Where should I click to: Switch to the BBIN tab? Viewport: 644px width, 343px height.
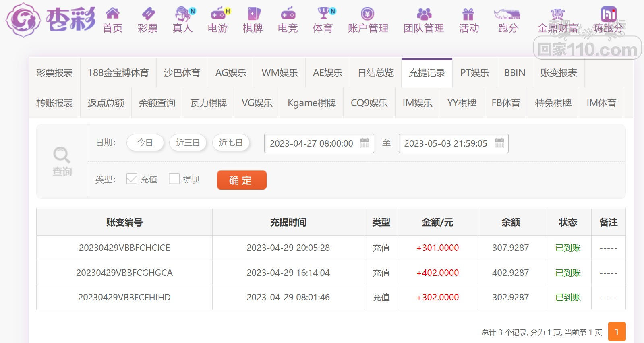coord(515,73)
